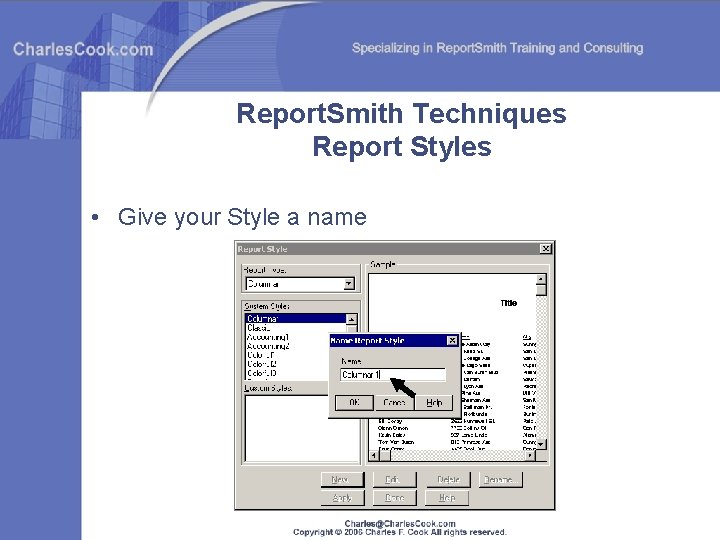Click the Delete button in Report Style
The image size is (720, 540).
[448, 479]
